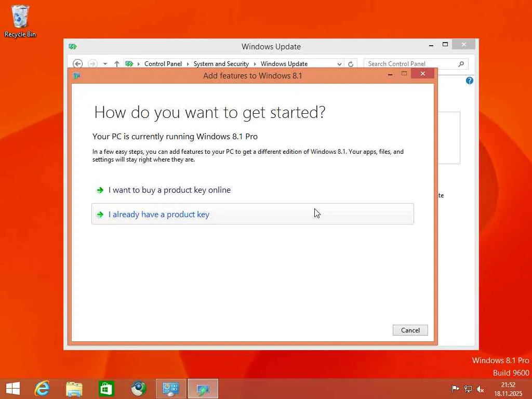Switch to Control Panel taskbar button
The image size is (532, 399).
pyautogui.click(x=170, y=389)
